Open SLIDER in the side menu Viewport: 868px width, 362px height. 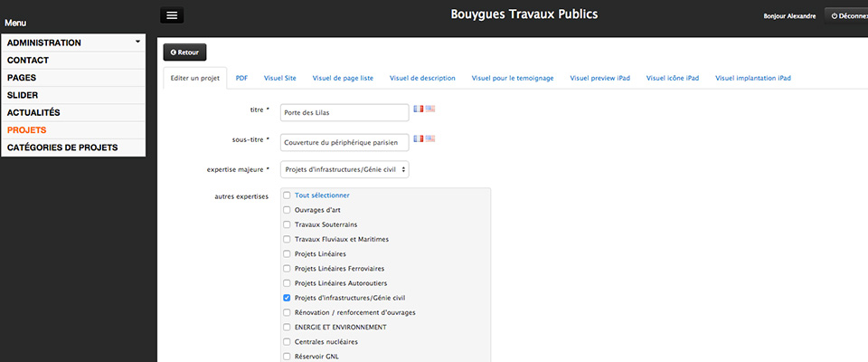click(x=73, y=95)
